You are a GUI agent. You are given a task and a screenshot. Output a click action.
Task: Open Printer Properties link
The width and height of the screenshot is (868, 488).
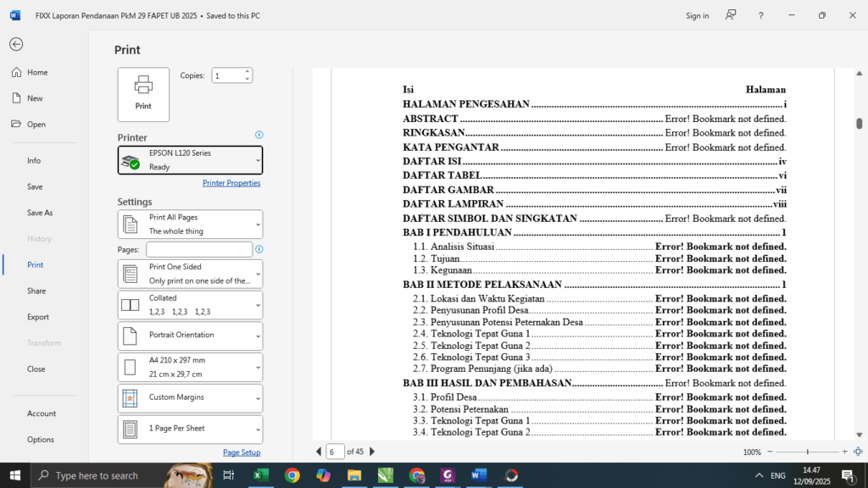[231, 182]
